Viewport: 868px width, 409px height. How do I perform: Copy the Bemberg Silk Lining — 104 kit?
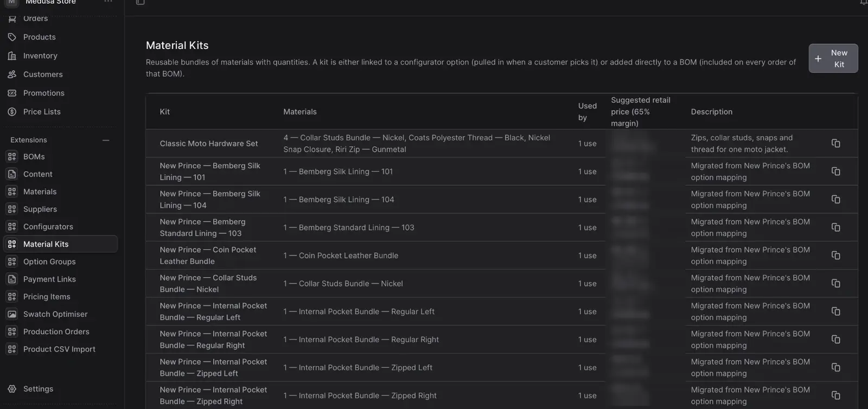pyautogui.click(x=836, y=200)
